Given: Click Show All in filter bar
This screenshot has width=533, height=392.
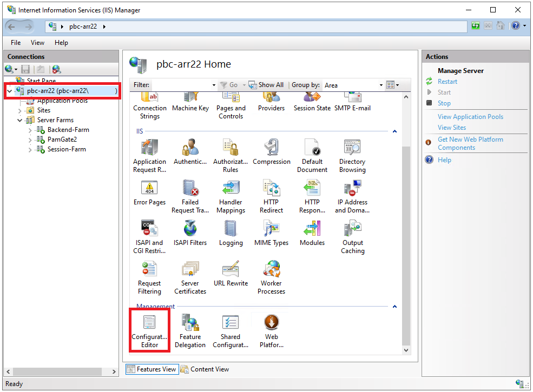Looking at the screenshot, I should point(266,85).
